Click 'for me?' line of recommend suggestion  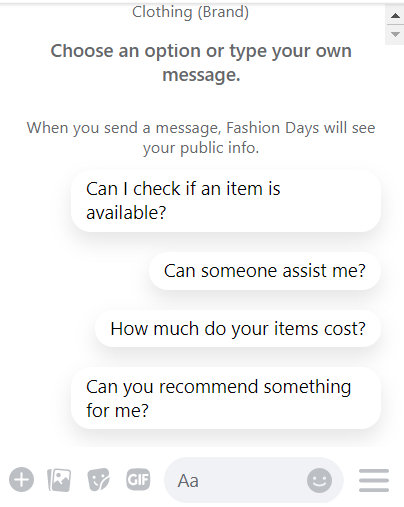click(117, 410)
